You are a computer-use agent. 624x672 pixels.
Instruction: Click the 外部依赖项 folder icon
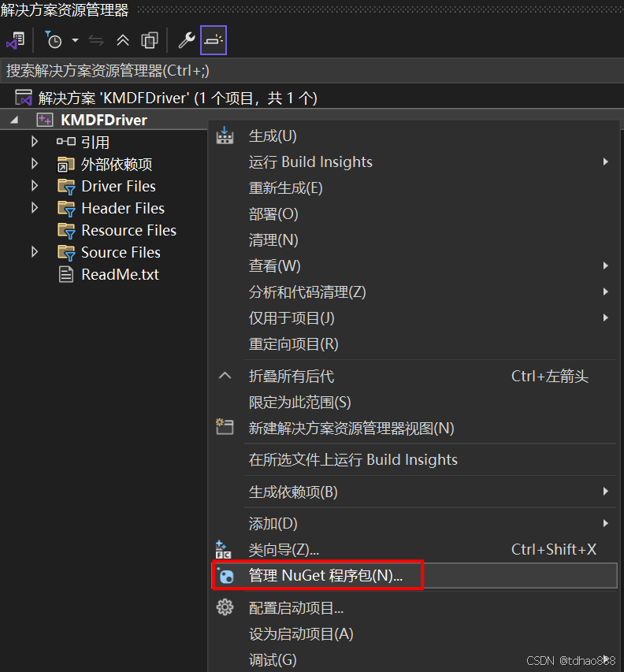coord(66,164)
